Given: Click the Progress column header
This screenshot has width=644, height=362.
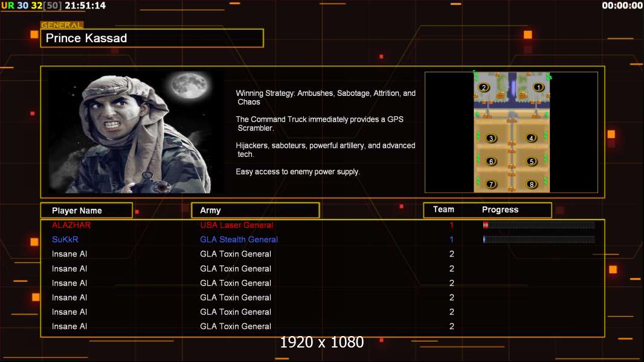Looking at the screenshot, I should (500, 209).
